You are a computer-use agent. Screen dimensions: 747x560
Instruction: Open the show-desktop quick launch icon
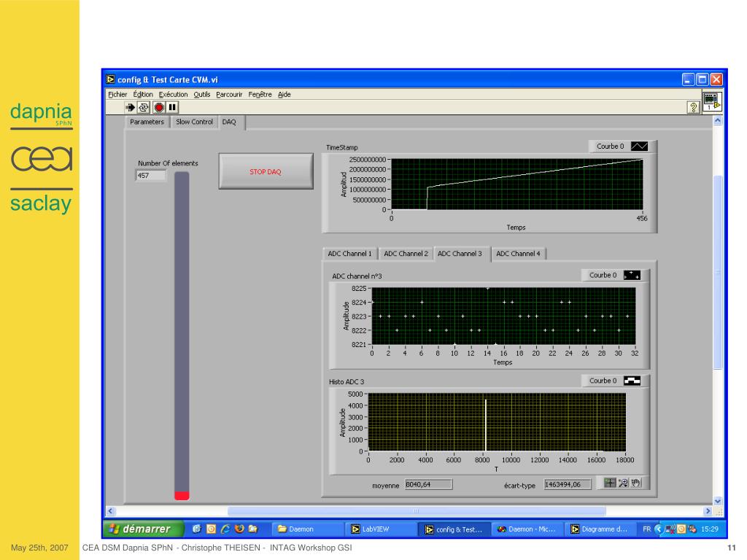[x=197, y=529]
